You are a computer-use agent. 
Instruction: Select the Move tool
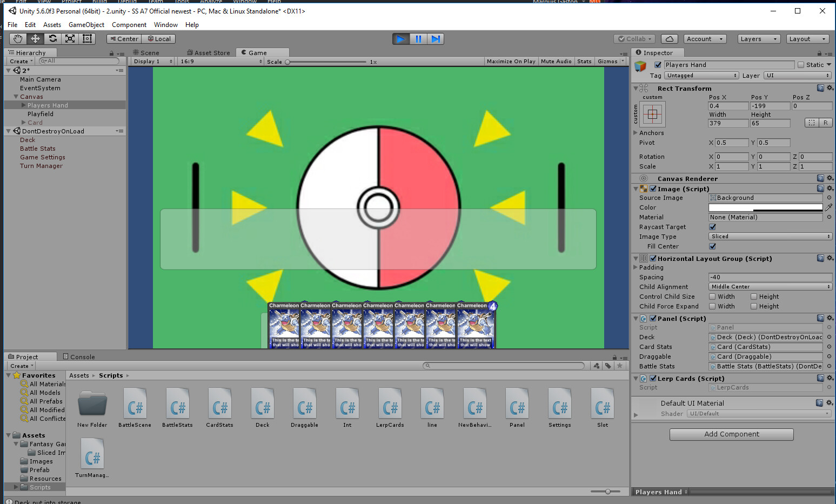click(35, 38)
